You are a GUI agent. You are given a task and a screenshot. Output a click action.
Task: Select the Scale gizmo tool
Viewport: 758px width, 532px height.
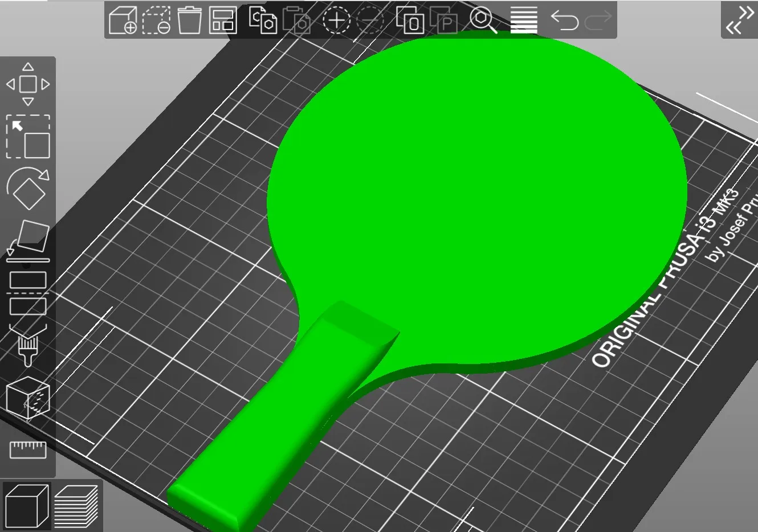coord(28,137)
